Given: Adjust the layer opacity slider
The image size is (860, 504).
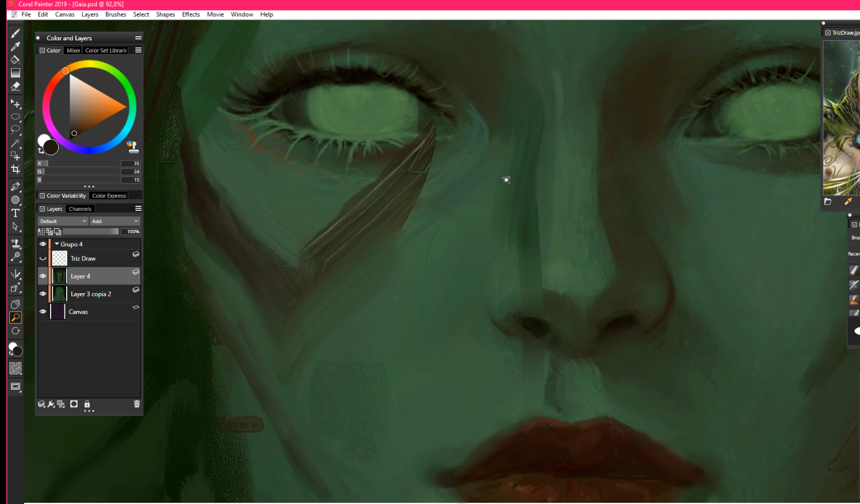Looking at the screenshot, I should tap(91, 232).
